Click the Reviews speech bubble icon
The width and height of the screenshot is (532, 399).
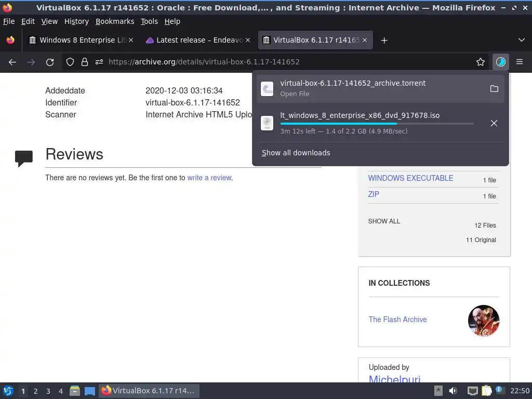(24, 158)
